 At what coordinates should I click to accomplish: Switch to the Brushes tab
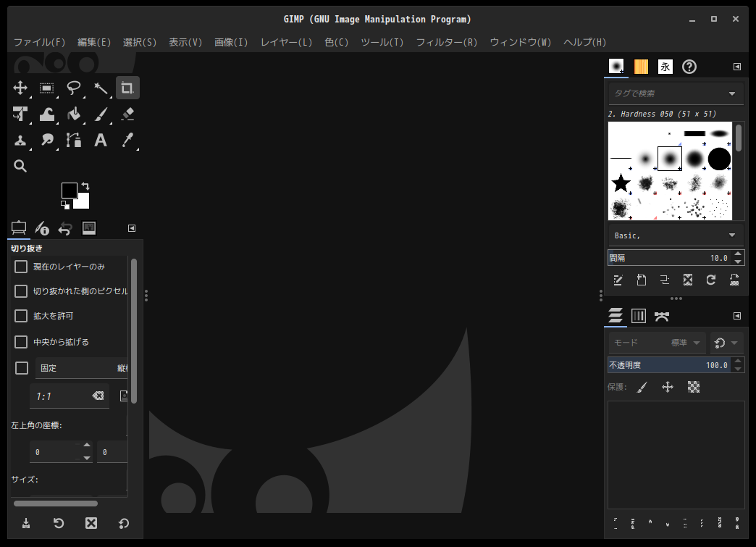coord(616,67)
